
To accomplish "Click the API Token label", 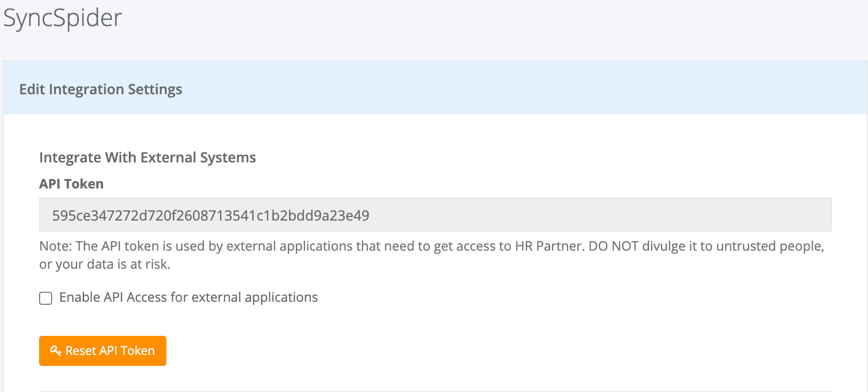I will tap(71, 184).
